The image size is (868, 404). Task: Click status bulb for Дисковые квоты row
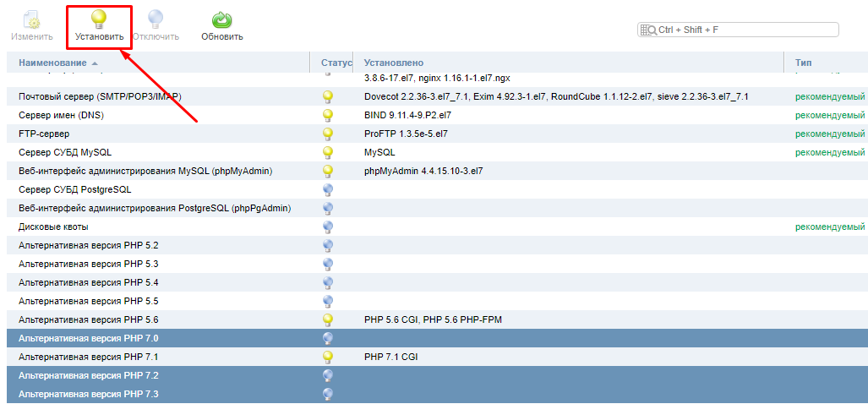(328, 227)
